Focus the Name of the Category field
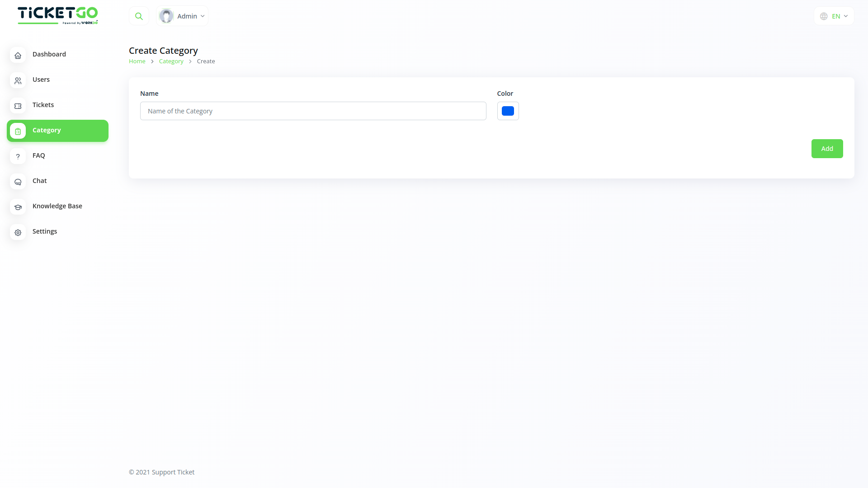The width and height of the screenshot is (868, 488). (313, 111)
